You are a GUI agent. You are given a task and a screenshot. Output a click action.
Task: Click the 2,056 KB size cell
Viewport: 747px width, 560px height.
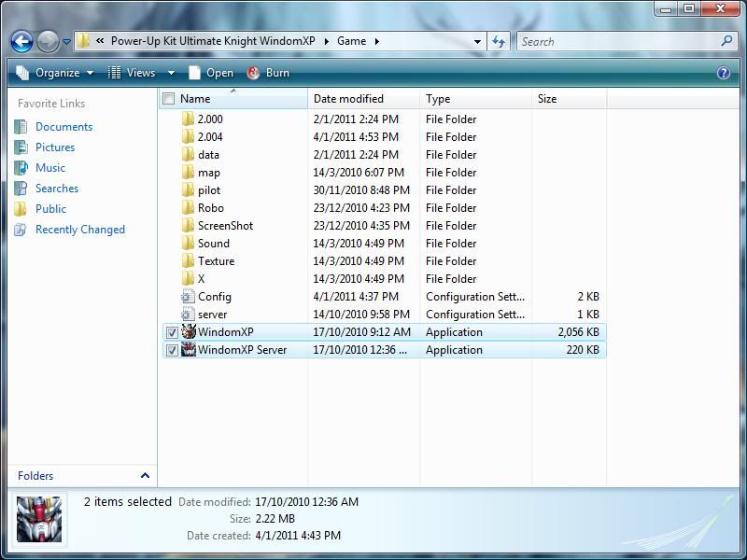[578, 332]
